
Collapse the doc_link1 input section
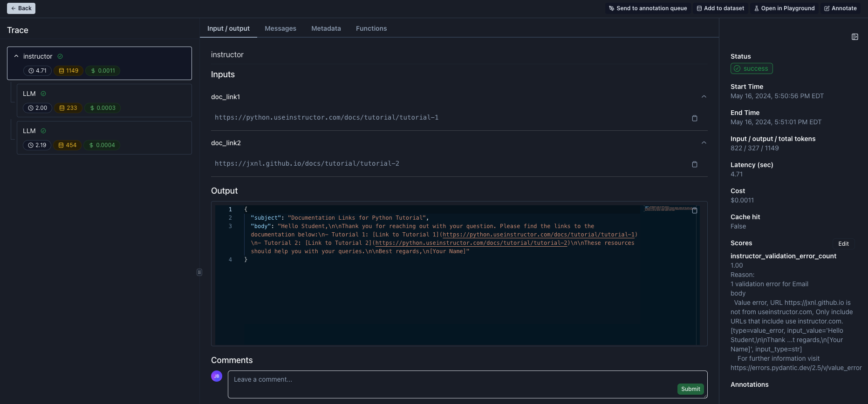(704, 97)
